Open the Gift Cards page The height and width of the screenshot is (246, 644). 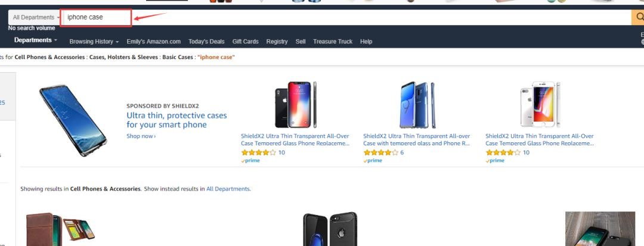pyautogui.click(x=246, y=42)
